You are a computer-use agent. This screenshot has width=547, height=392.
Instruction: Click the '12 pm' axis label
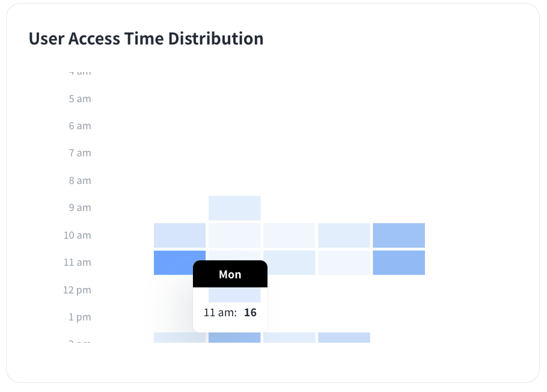coord(78,290)
